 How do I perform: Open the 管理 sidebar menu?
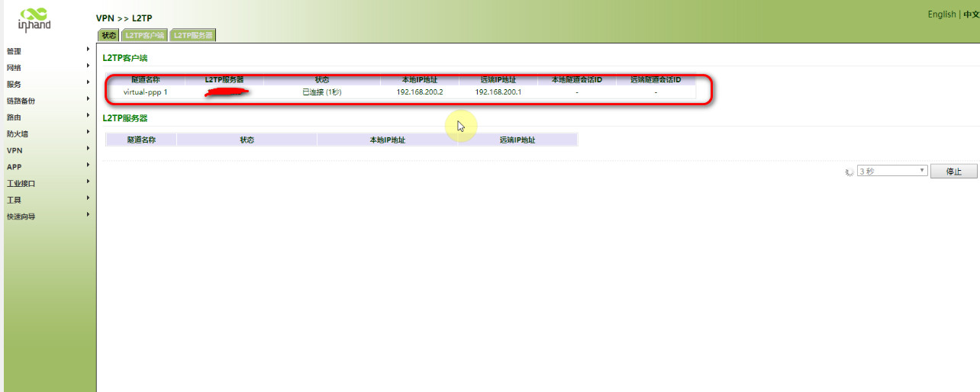point(15,51)
